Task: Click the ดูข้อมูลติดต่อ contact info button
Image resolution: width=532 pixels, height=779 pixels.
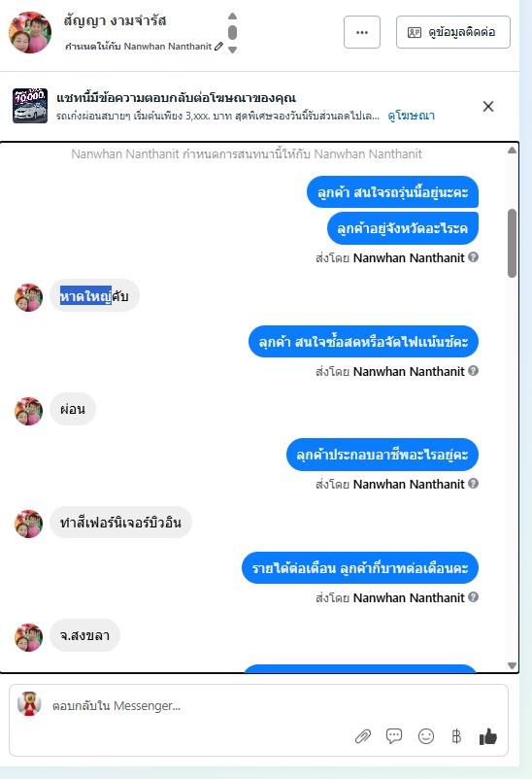Action: [x=453, y=32]
